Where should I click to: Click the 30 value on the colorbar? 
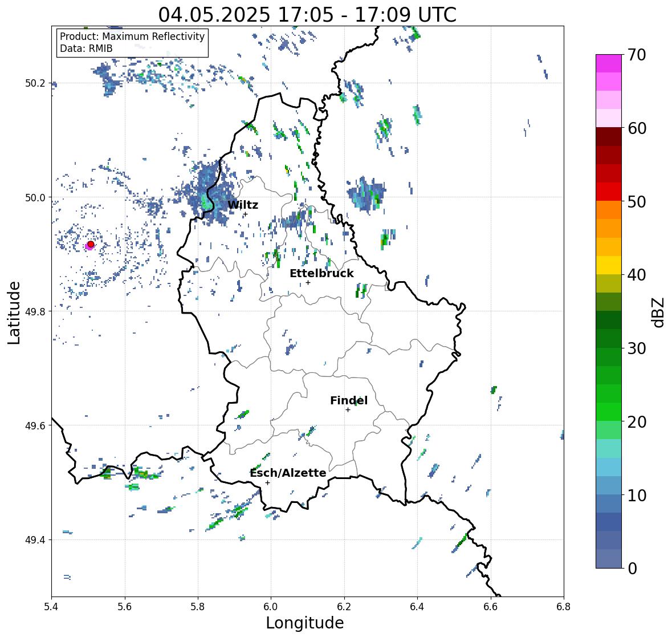point(637,348)
